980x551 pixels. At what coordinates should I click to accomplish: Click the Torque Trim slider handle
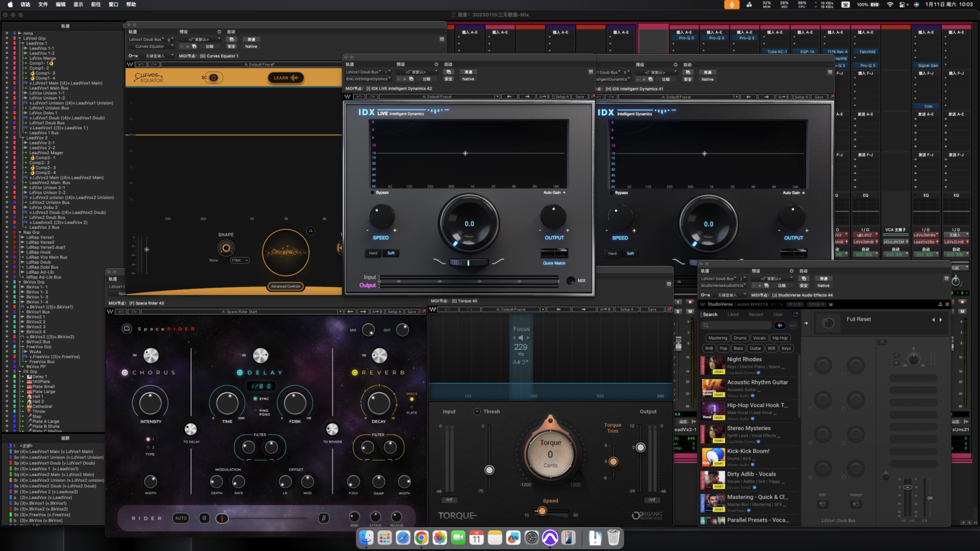(613, 462)
